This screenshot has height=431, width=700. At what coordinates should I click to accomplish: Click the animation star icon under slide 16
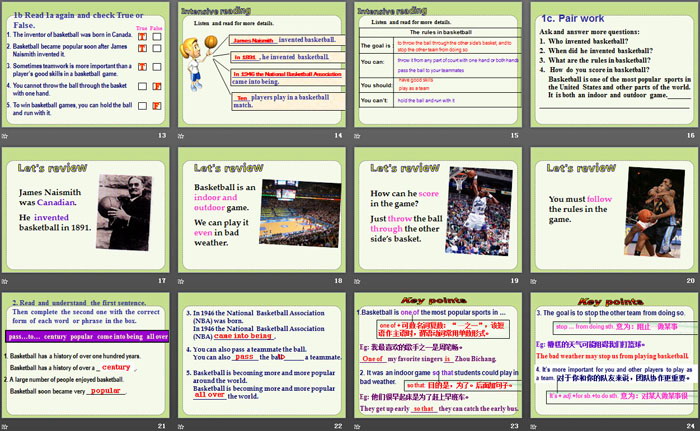[x=533, y=136]
